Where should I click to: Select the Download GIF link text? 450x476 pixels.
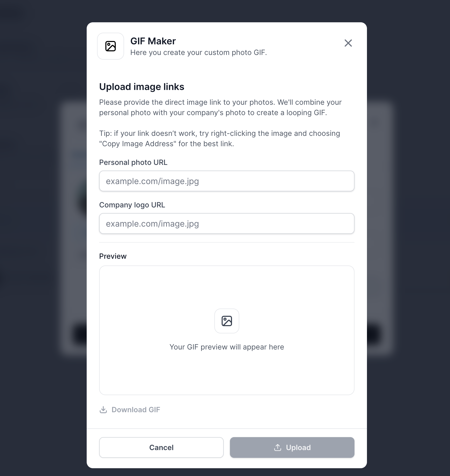click(x=136, y=410)
